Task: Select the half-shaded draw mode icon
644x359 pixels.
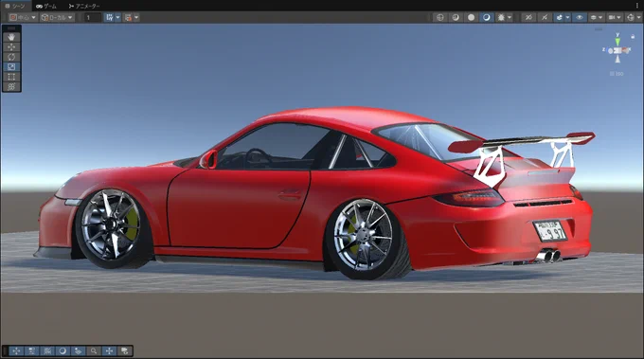Action: pyautogui.click(x=456, y=17)
